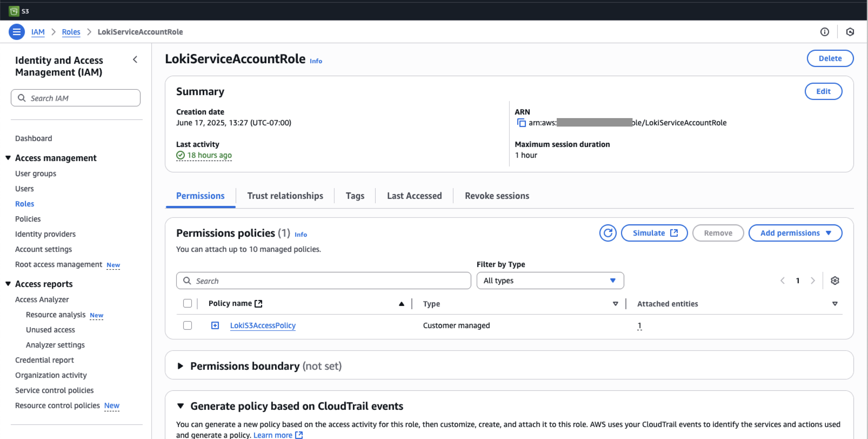Viewport: 868px width, 439px height.
Task: Go to next policies page
Action: coord(812,281)
